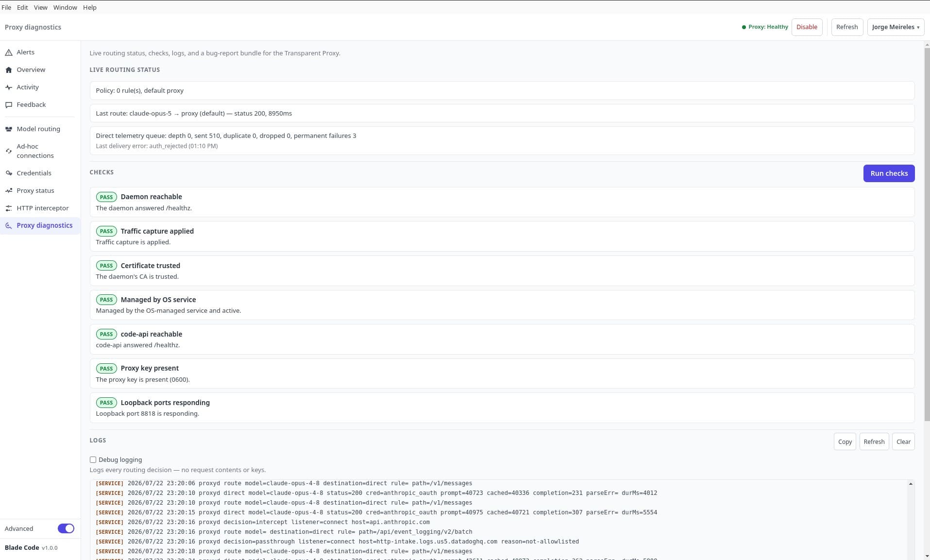Click the PASS badge for Certificate trusted

coord(106,266)
